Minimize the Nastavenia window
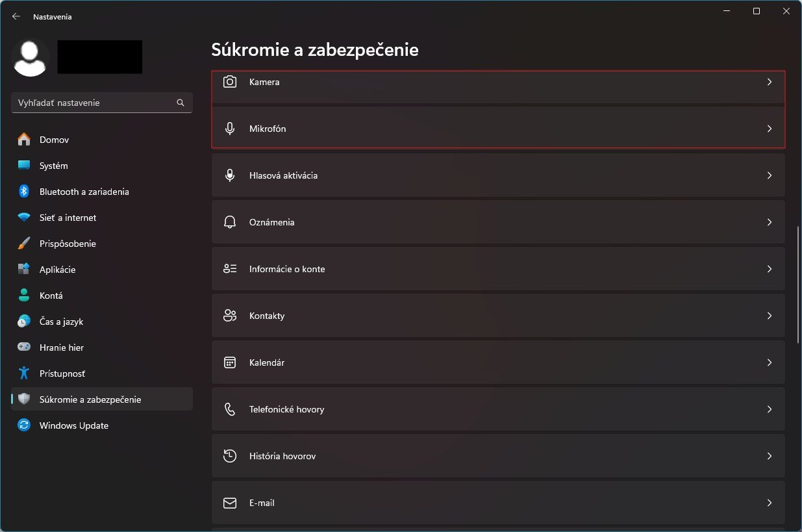Screen dimensions: 802x532 (727, 11)
